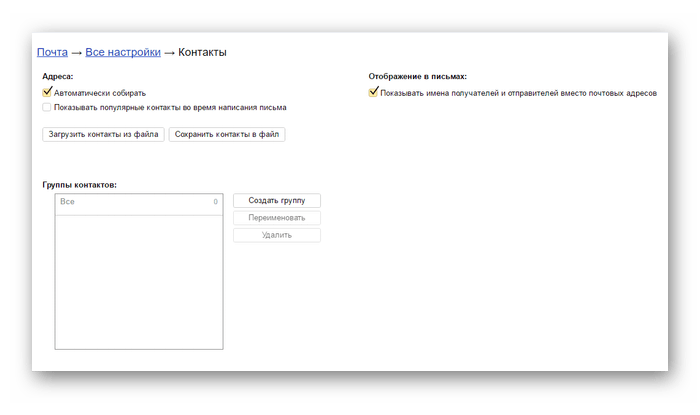This screenshot has height=415, width=700.
Task: Click Загрузить контакты из файла button
Action: tap(103, 134)
